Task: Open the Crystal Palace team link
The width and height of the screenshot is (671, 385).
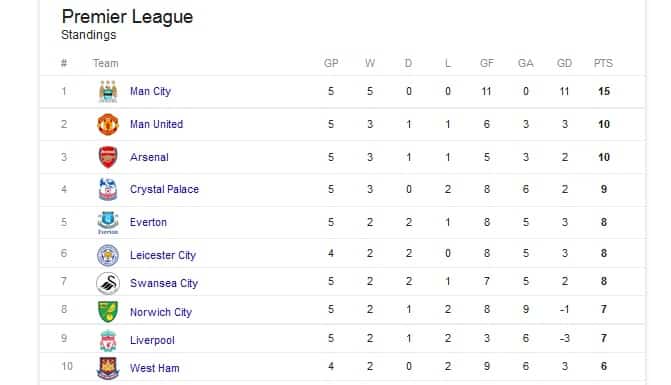Action: (x=164, y=190)
